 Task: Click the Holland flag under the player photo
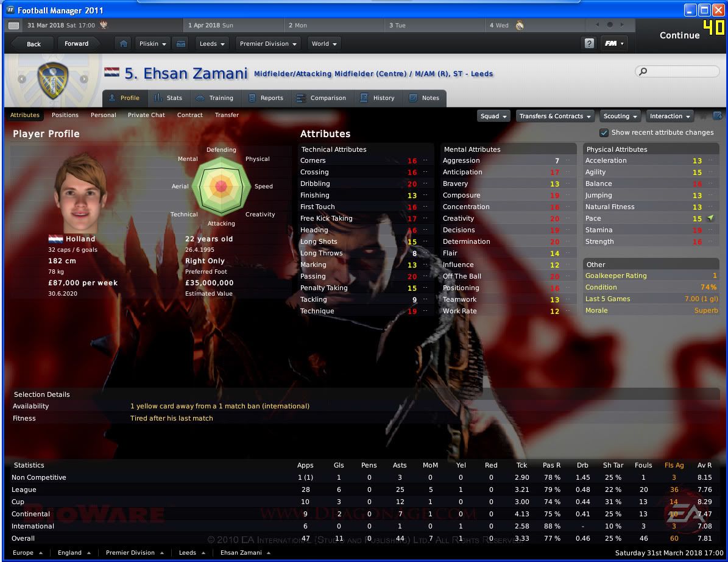coord(55,239)
